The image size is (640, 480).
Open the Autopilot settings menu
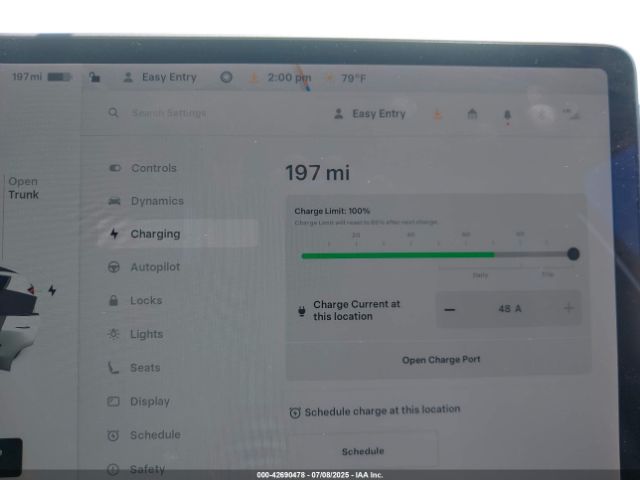pos(155,267)
